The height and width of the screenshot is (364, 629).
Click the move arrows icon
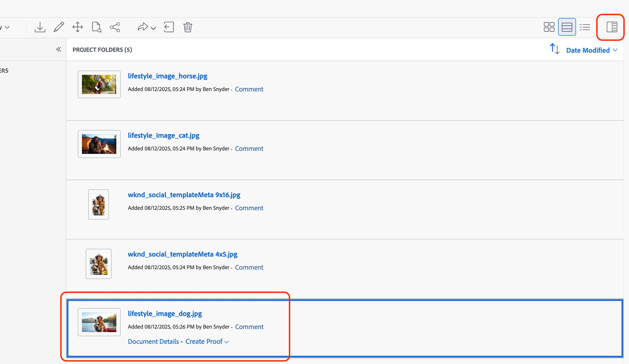[78, 27]
